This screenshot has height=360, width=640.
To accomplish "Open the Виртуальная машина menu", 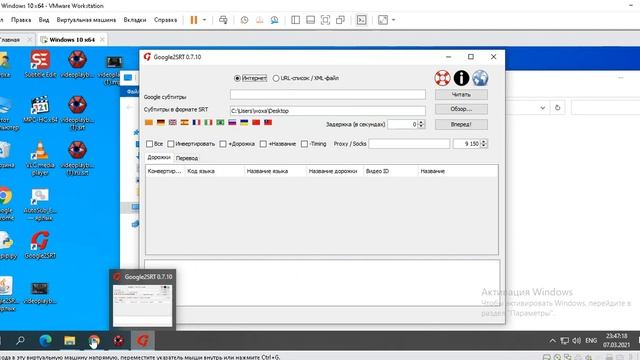I will click(x=86, y=20).
